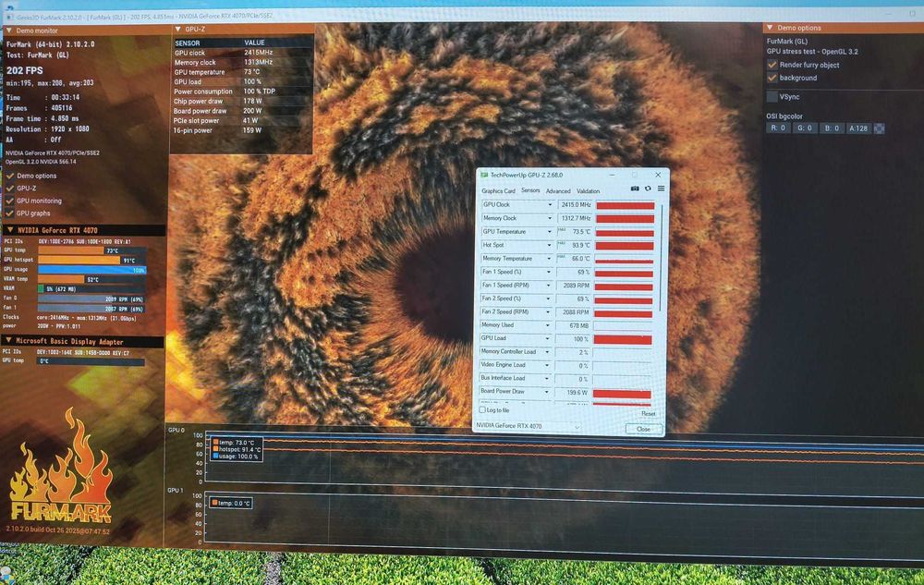Screen dimensions: 924x585
Task: Click the Reset button in GPU-Z
Action: tap(649, 413)
